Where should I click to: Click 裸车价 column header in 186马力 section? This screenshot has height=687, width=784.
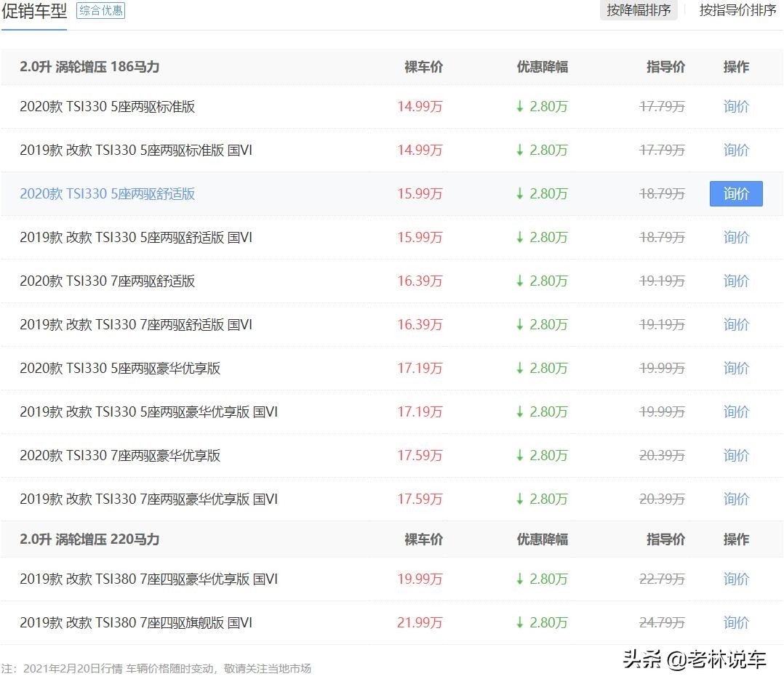(x=423, y=66)
